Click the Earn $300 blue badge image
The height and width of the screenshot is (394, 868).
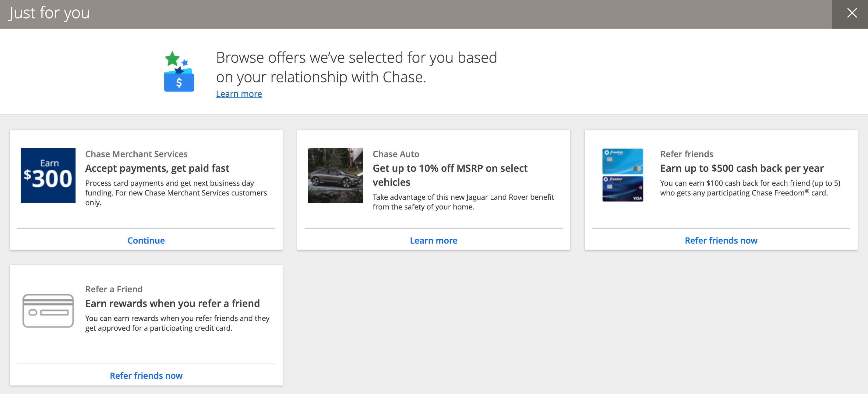(x=48, y=175)
